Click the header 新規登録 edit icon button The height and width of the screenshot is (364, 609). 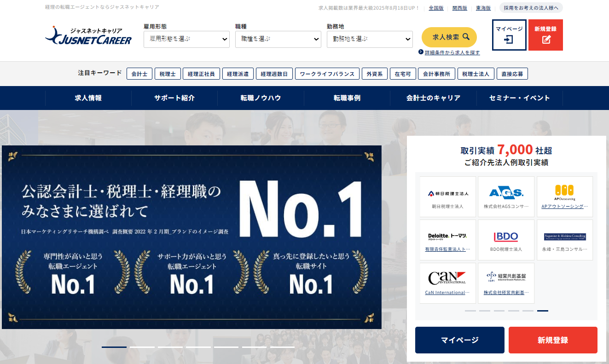[x=545, y=35]
